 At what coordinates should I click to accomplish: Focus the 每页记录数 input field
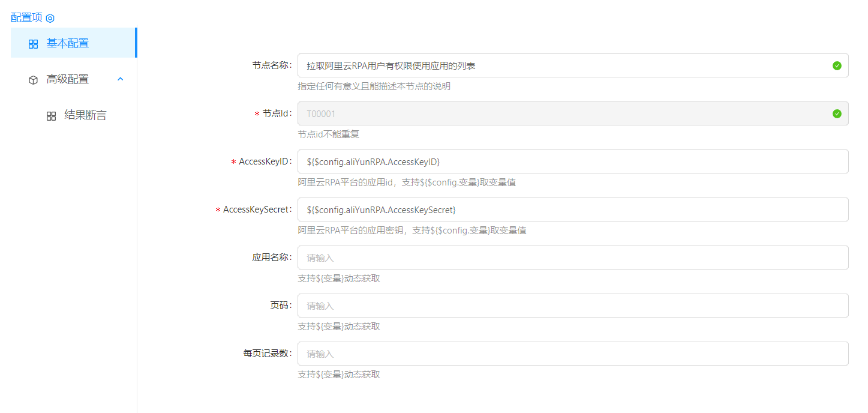click(x=573, y=354)
